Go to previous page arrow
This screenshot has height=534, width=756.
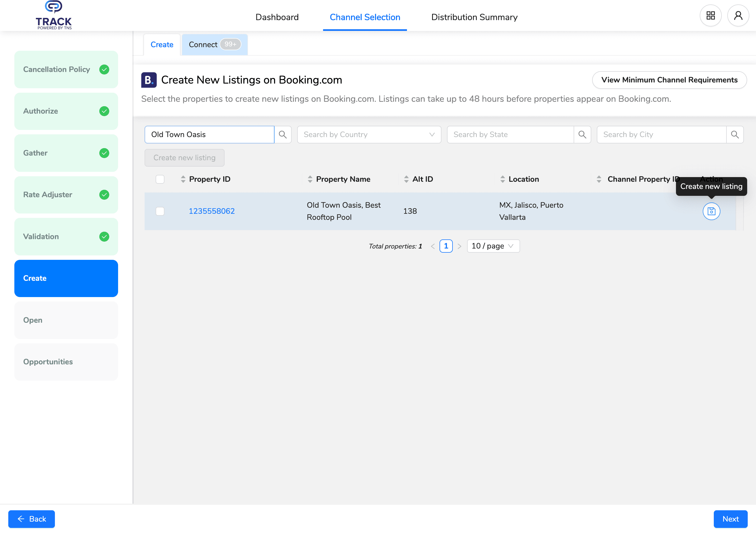433,246
